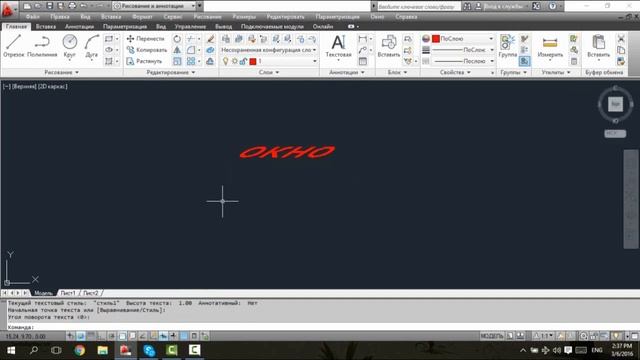Expand the Блок panel
The width and height of the screenshot is (640, 360).
pos(397,72)
